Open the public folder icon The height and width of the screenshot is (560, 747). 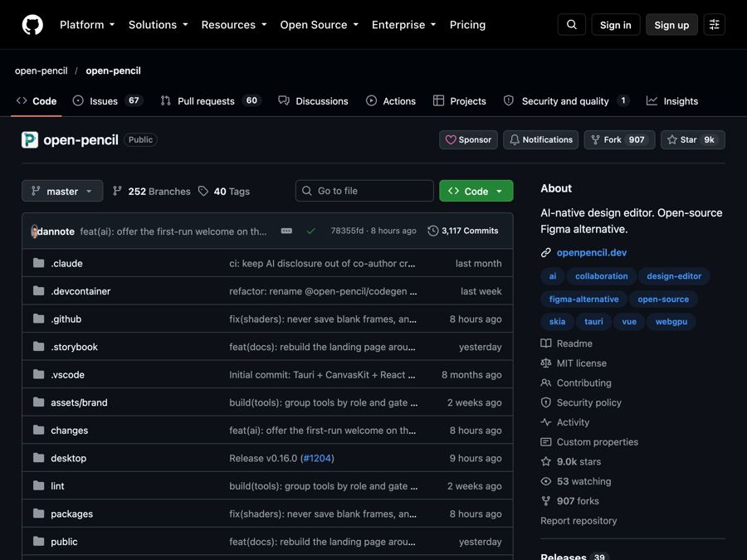(38, 542)
